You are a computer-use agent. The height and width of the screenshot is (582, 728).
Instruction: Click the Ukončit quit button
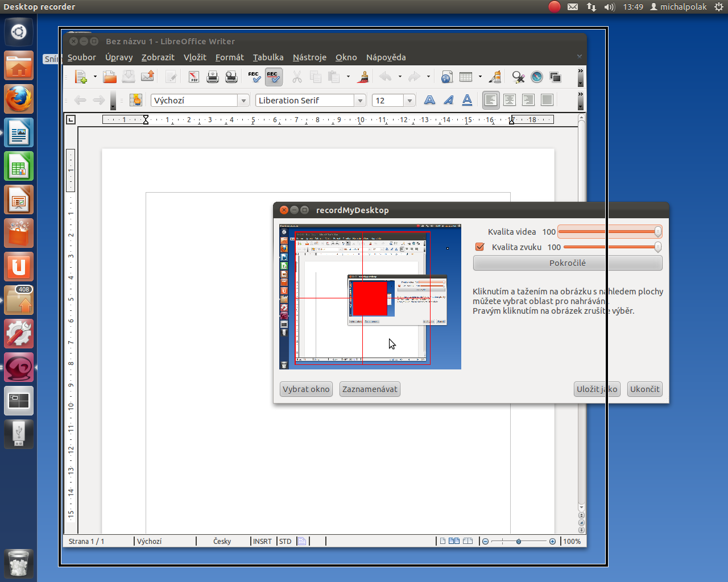pyautogui.click(x=645, y=389)
